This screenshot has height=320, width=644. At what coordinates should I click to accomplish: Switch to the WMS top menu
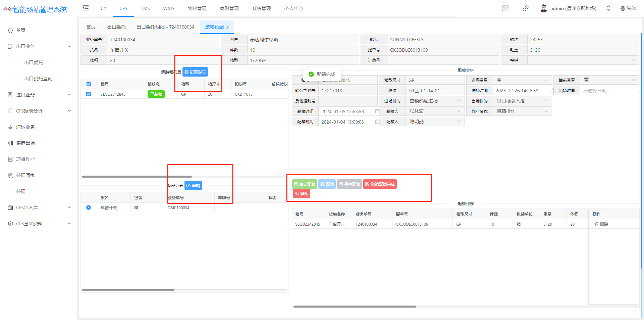point(169,8)
